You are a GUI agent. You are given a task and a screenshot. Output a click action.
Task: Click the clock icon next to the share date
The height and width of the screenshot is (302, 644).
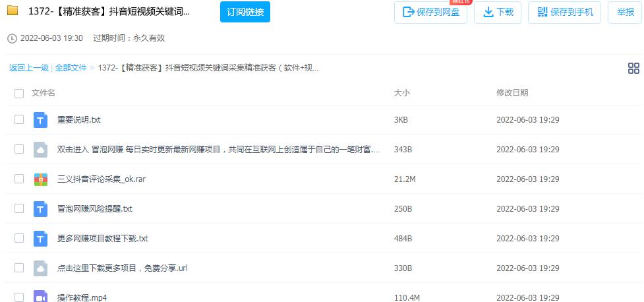click(13, 39)
